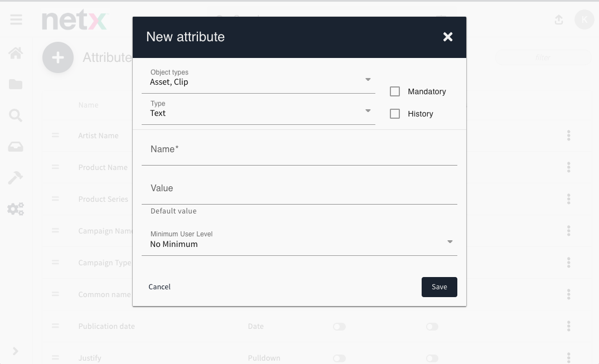Click the Upload icon in the top bar
Screen dimensions: 599x364
(559, 20)
